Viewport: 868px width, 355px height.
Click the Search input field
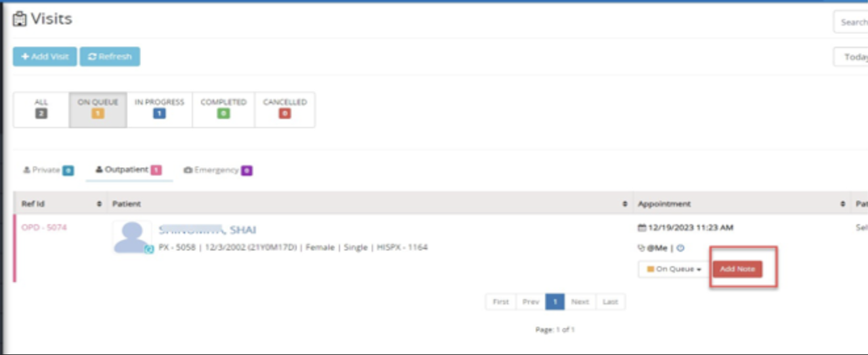click(852, 22)
